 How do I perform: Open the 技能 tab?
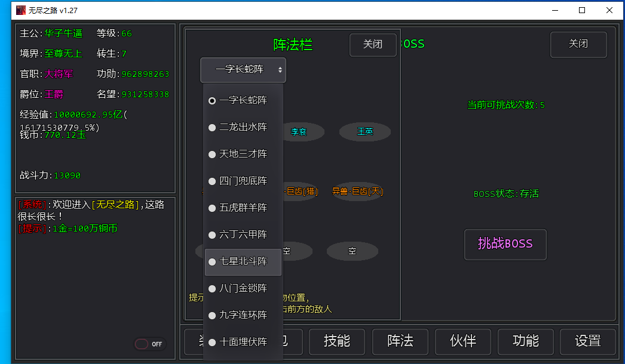[x=336, y=341]
